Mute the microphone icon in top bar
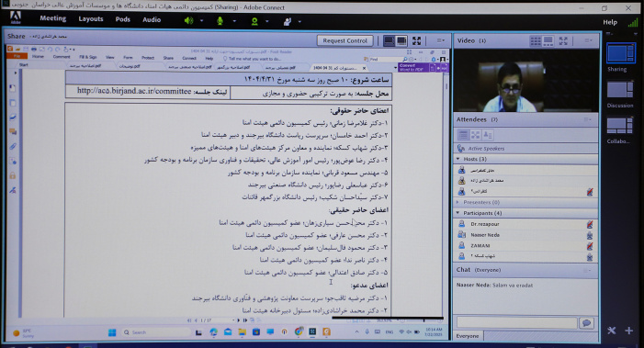The height and width of the screenshot is (348, 644). click(x=220, y=20)
